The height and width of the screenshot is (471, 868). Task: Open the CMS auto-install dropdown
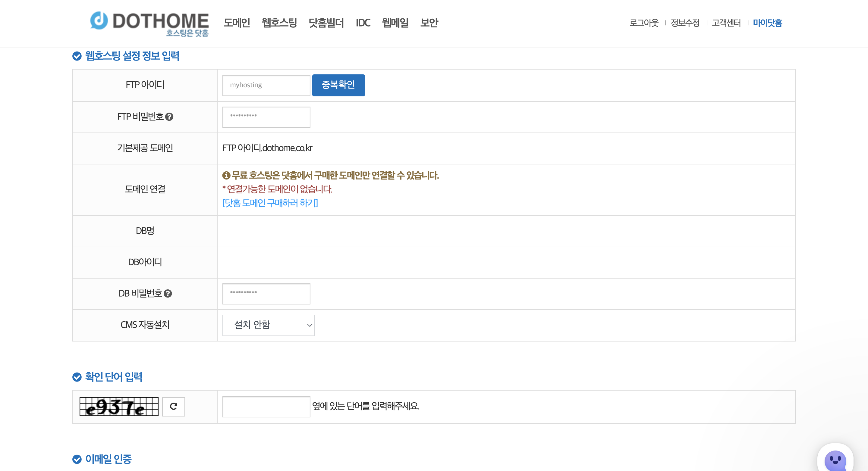[268, 325]
